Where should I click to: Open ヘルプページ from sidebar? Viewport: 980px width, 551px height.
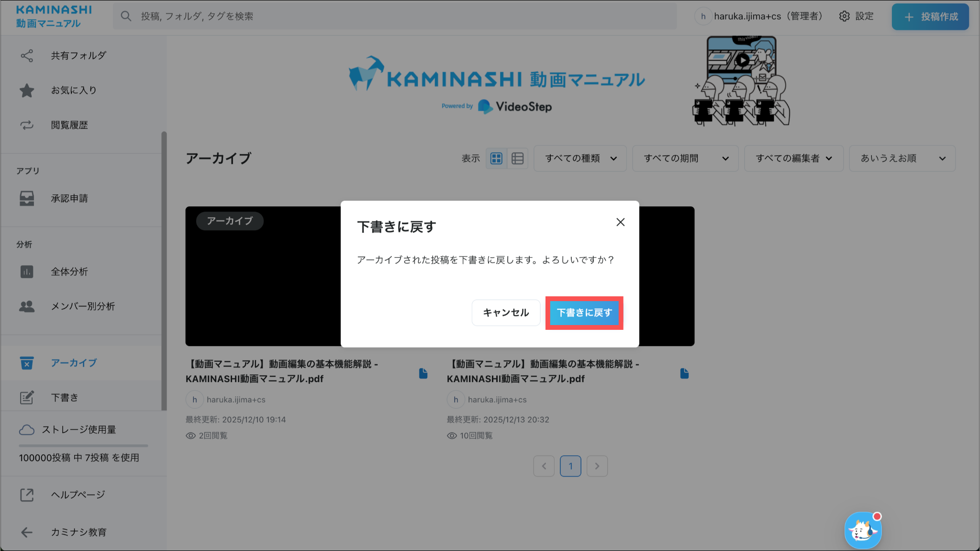[x=78, y=495]
